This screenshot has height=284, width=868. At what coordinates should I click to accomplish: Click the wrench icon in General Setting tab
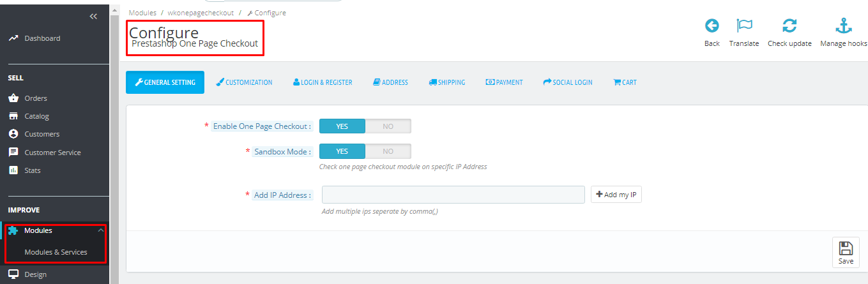coord(139,82)
